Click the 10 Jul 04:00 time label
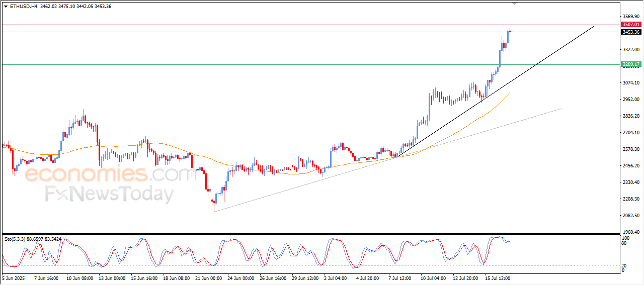 (x=433, y=277)
